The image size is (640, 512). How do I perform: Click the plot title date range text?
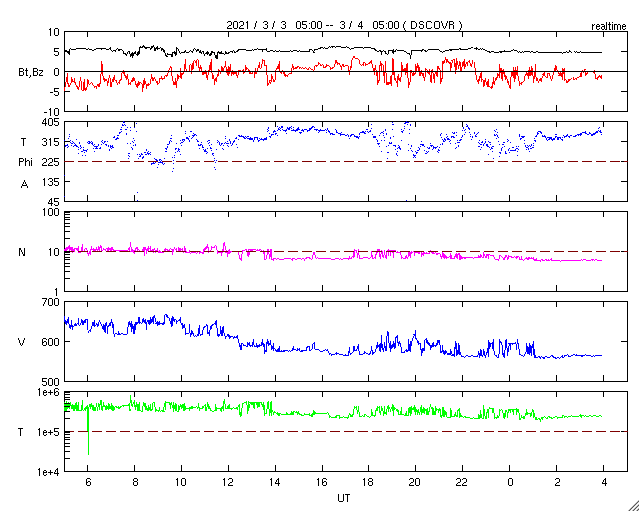point(344,25)
